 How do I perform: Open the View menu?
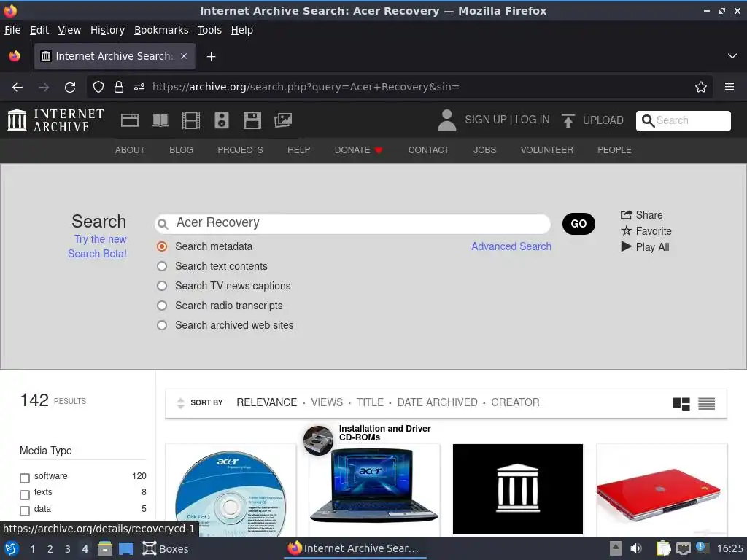[x=69, y=30]
